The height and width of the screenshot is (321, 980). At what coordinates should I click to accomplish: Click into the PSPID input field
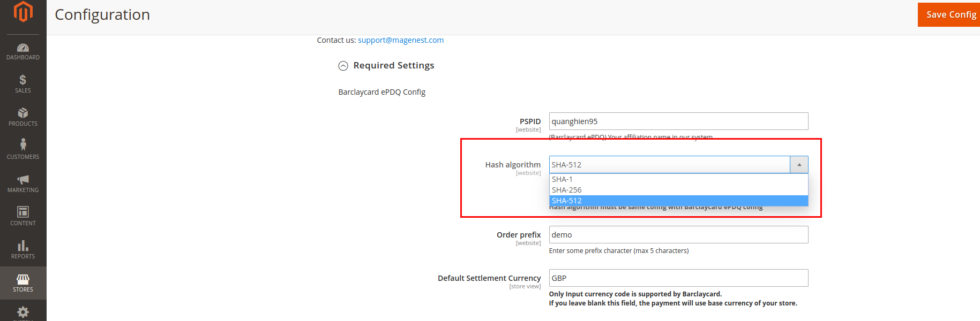[678, 121]
